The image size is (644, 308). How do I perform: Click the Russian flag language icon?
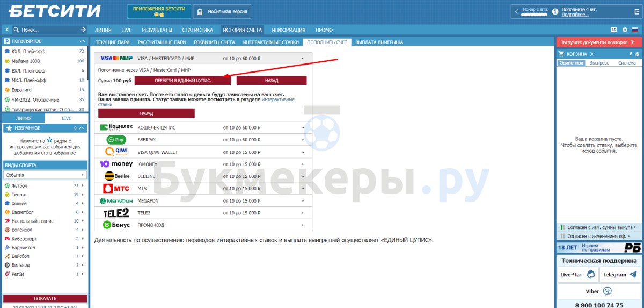(x=635, y=30)
